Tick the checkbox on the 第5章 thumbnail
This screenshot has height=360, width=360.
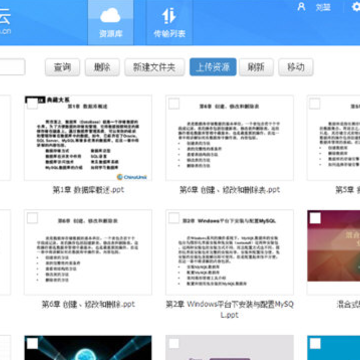(315, 104)
